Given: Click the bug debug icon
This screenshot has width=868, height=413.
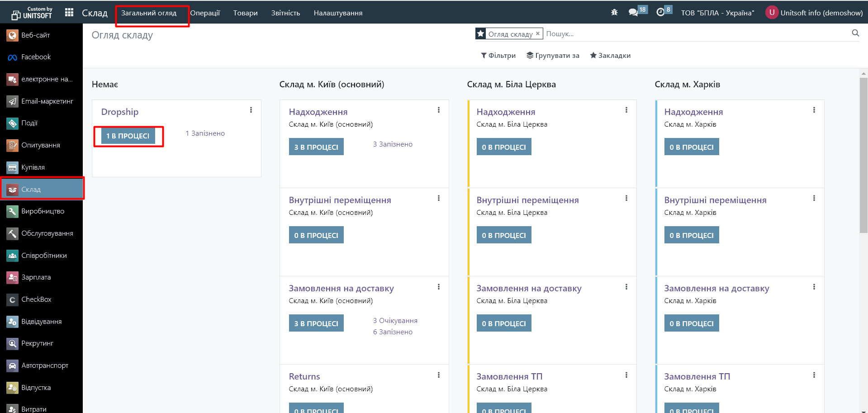Looking at the screenshot, I should pos(614,13).
